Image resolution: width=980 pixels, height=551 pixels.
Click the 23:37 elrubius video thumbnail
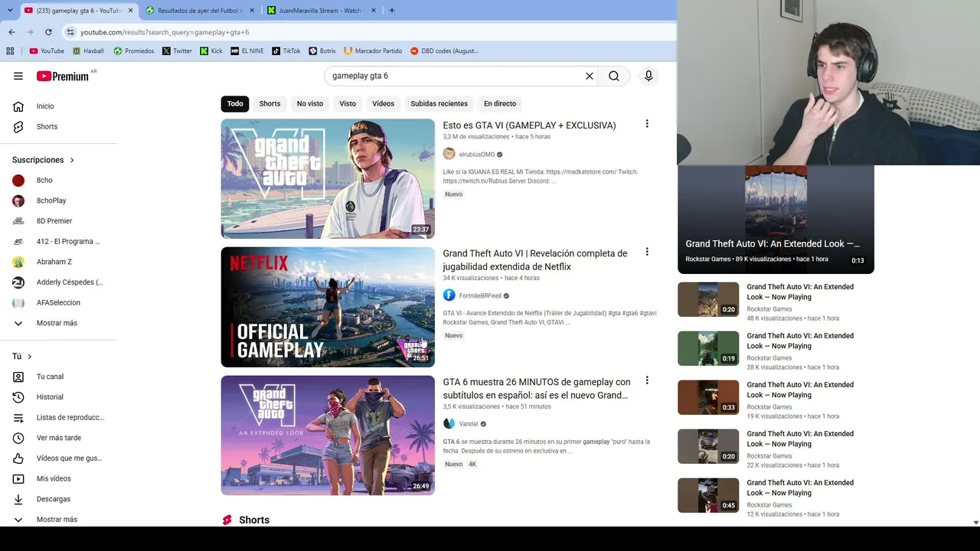pos(328,178)
